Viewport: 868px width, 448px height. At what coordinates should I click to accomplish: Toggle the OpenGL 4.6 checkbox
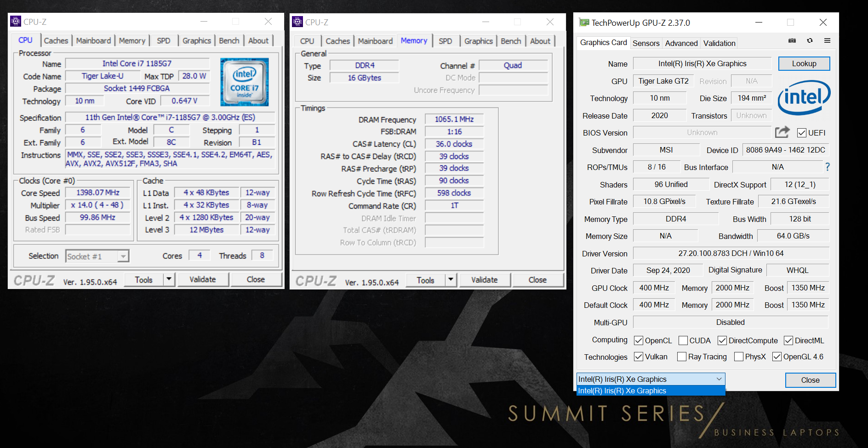click(777, 357)
